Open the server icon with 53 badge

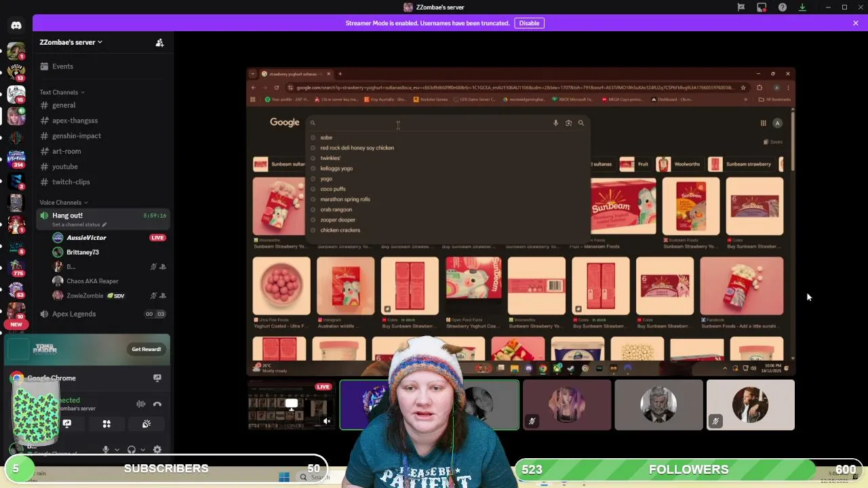[16, 289]
